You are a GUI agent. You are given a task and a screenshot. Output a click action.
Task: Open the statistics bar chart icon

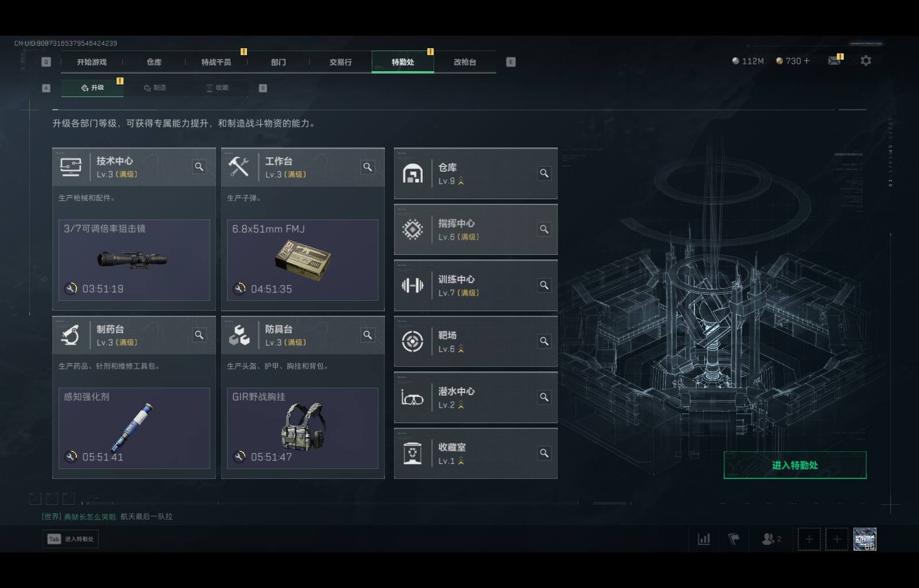tap(704, 539)
